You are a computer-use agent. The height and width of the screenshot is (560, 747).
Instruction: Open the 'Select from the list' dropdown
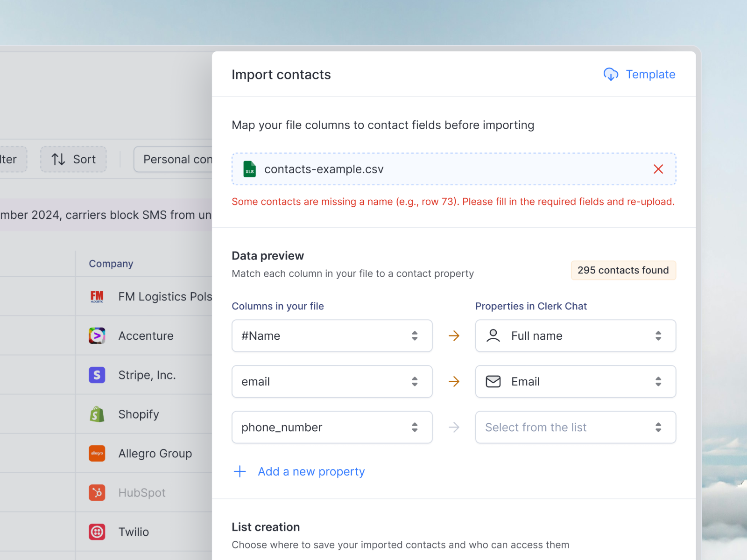pyautogui.click(x=576, y=427)
